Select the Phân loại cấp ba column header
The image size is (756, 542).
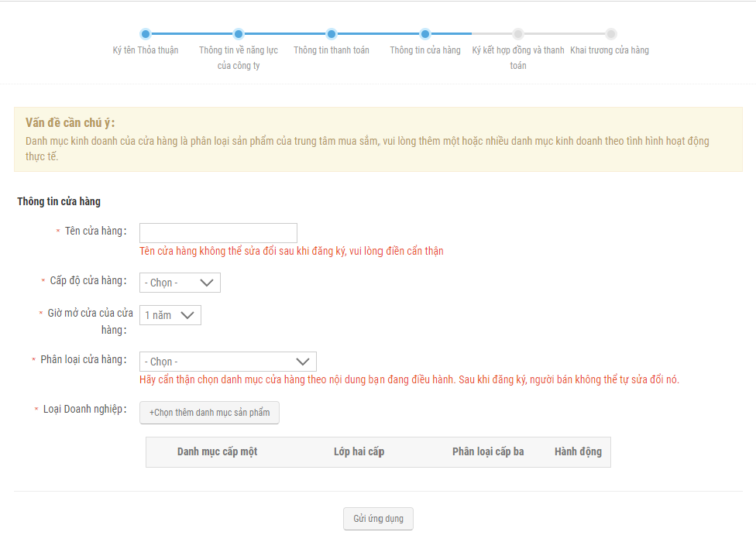coord(488,452)
